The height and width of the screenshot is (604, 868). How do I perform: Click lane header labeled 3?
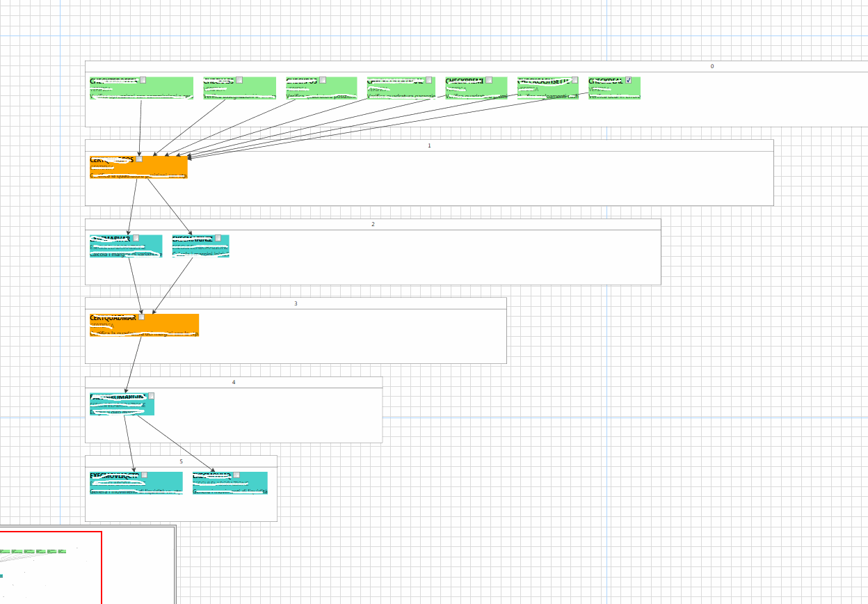296,303
